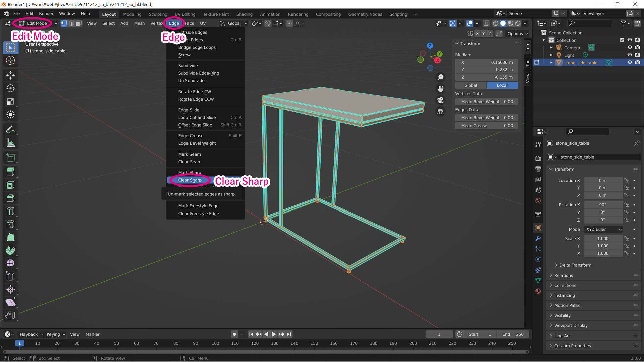Play animation forward in timeline
The image size is (644, 362).
[274, 334]
